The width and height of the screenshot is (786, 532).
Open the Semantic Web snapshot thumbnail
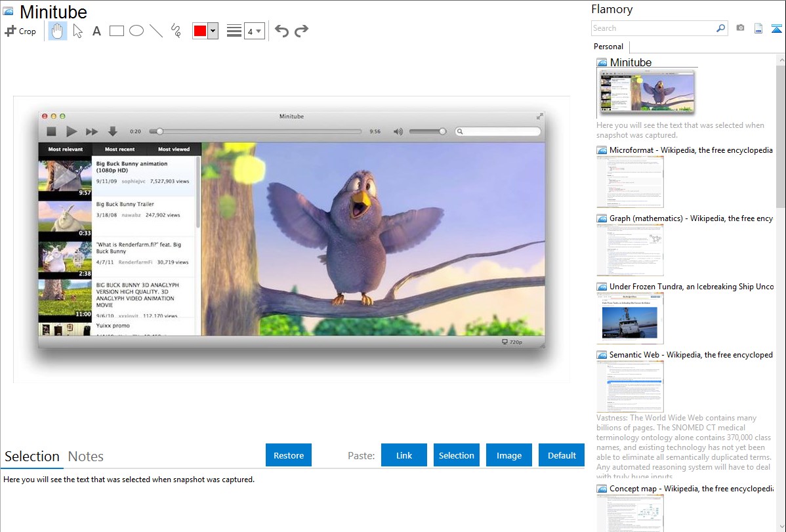[630, 386]
